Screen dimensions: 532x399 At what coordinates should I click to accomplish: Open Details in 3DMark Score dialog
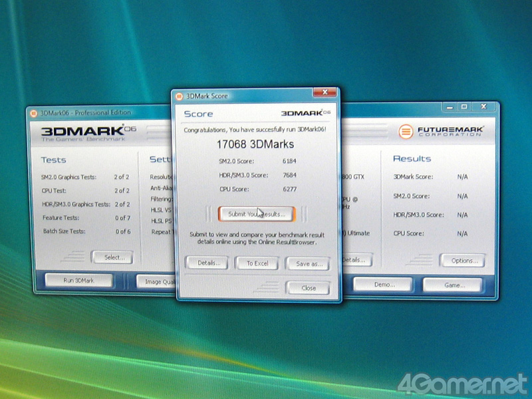coord(207,263)
